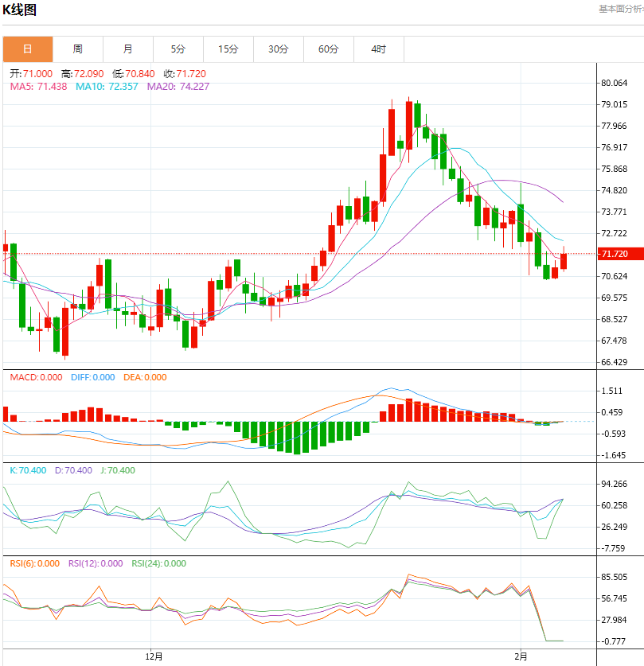Click the MA5 indicator label
This screenshot has height=666, width=644.
(x=38, y=86)
